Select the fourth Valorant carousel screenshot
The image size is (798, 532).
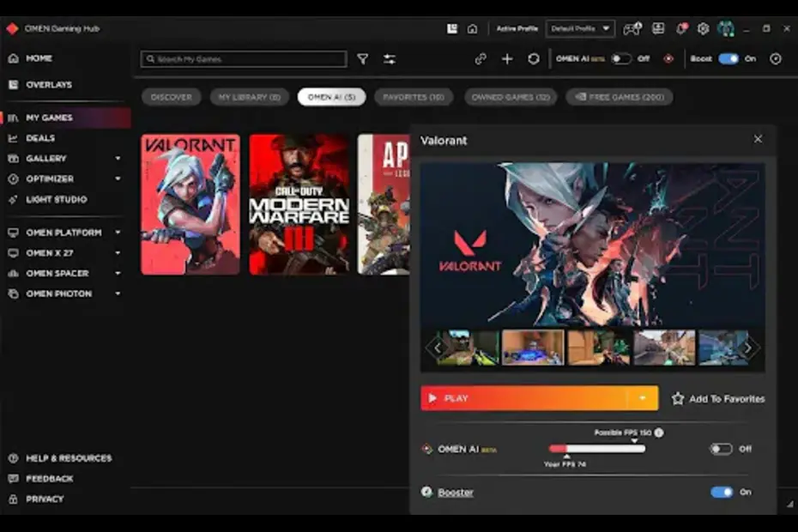click(x=664, y=348)
